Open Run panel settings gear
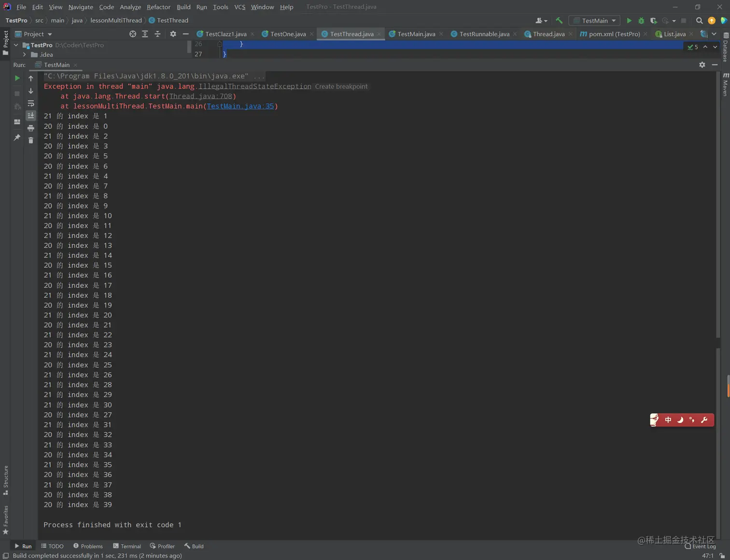The image size is (730, 560). [x=702, y=65]
